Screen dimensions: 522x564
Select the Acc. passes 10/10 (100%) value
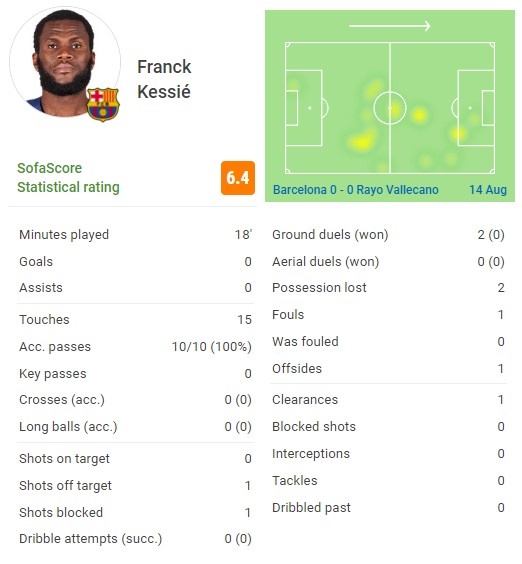(212, 347)
